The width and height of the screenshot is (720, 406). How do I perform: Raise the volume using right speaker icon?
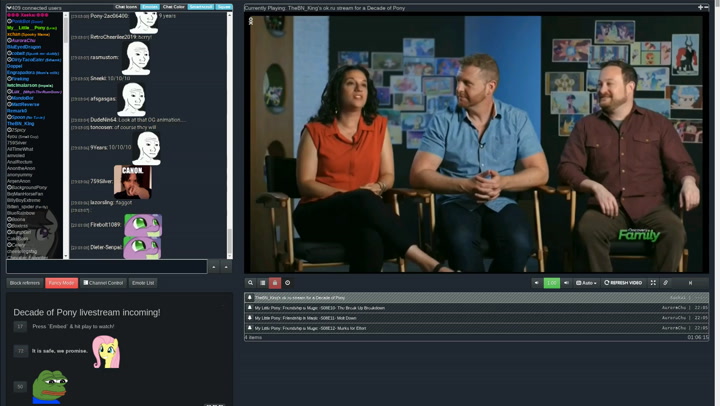point(566,283)
